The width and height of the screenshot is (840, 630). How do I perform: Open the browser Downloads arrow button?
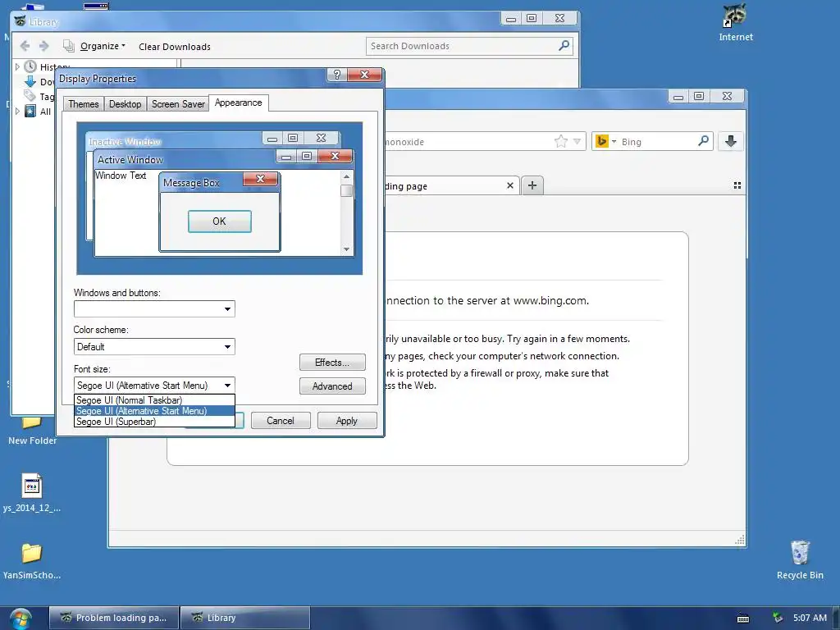pos(730,141)
